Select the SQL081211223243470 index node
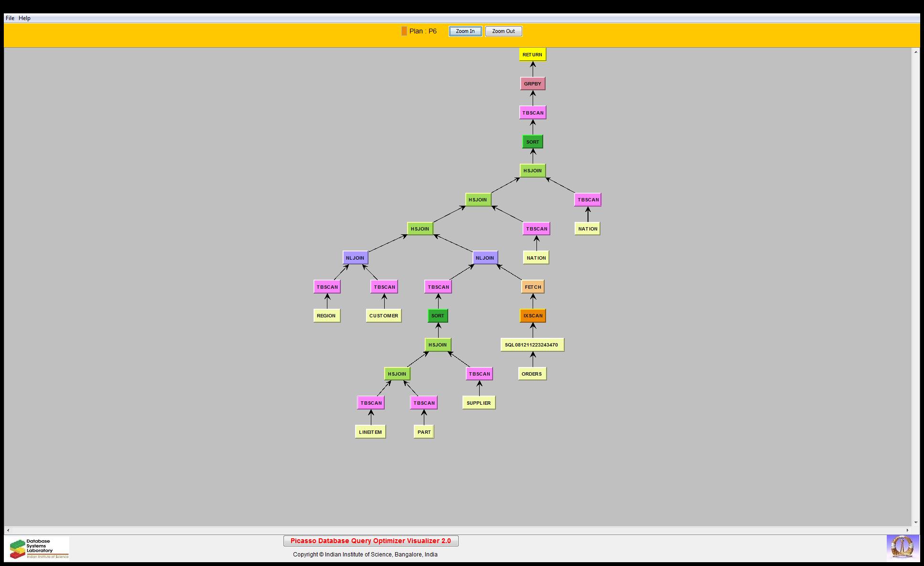924x566 pixels. point(532,345)
